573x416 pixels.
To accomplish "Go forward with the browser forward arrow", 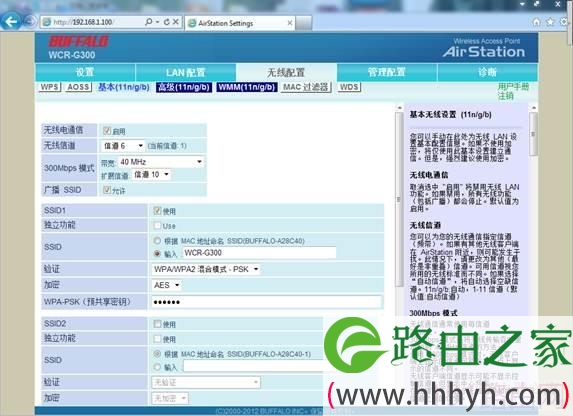I will 29,22.
